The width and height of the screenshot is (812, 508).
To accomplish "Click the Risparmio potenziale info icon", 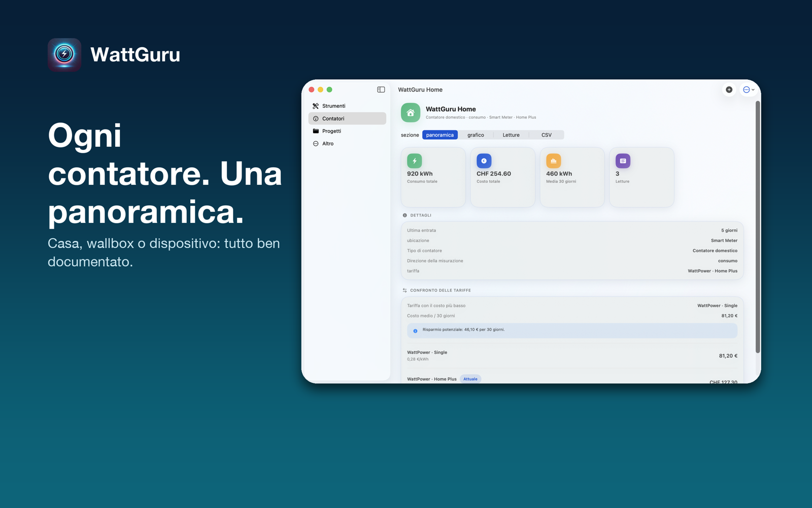I will click(415, 331).
